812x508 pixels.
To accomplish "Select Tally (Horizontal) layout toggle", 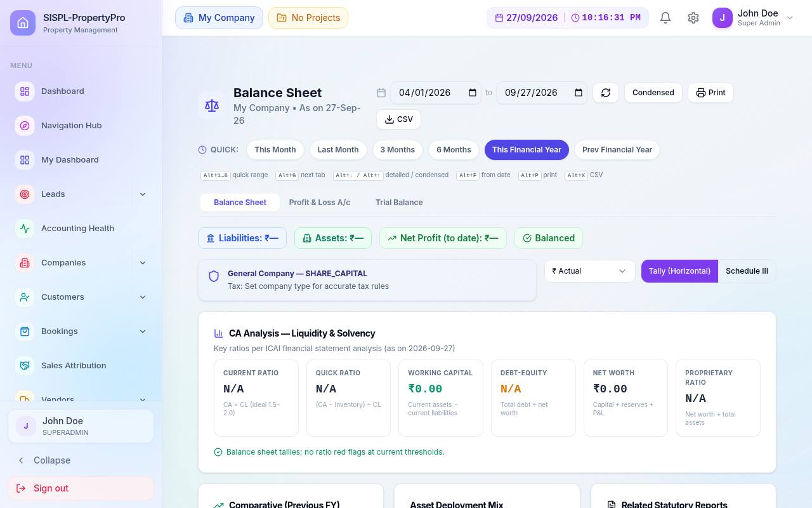I will point(679,271).
